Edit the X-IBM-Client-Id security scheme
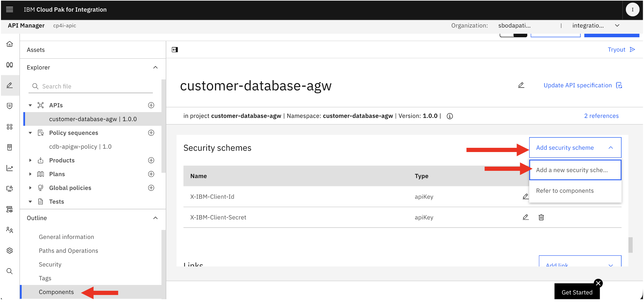 (526, 196)
